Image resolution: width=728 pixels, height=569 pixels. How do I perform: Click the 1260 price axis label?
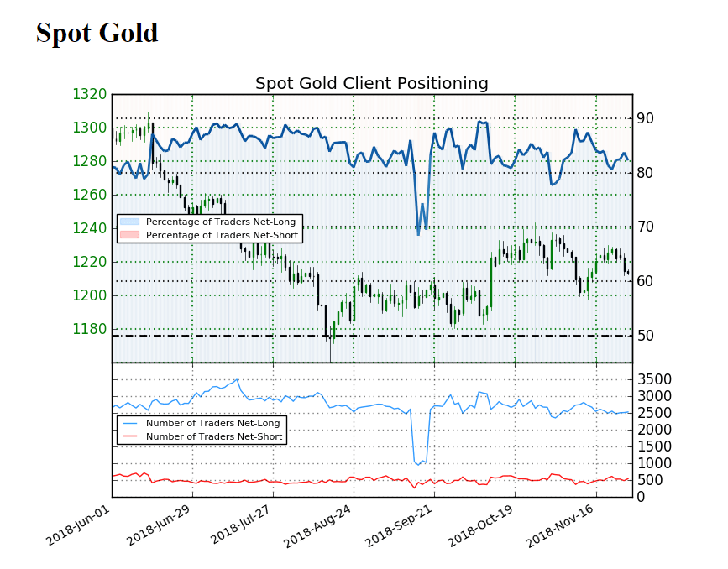[90, 195]
